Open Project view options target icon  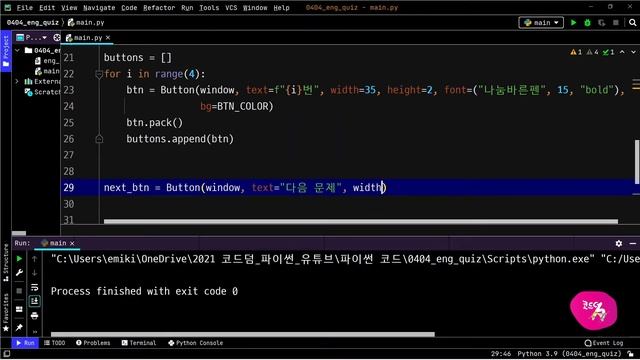pyautogui.click(x=57, y=38)
